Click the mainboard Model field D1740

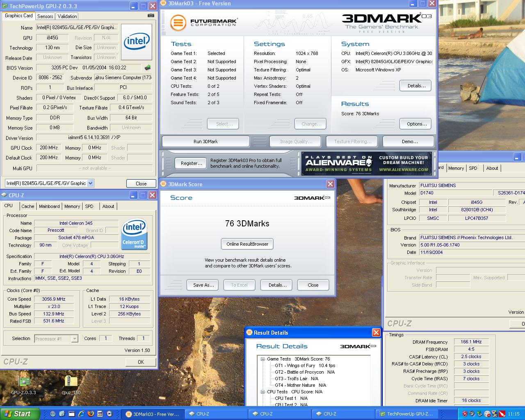tap(455, 193)
